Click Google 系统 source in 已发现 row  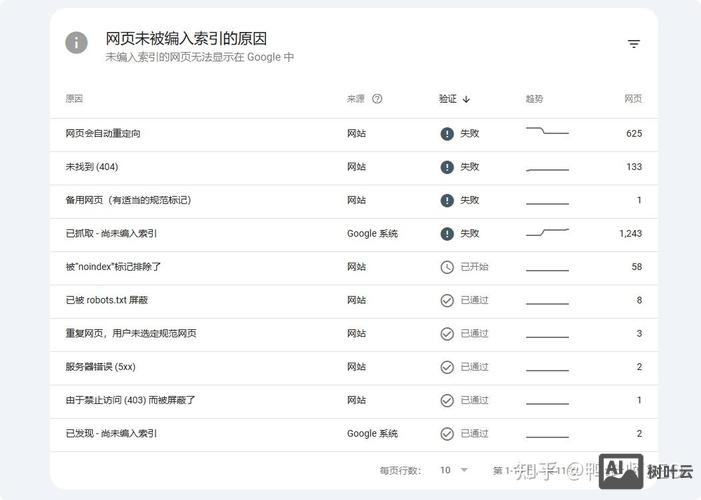click(x=372, y=433)
